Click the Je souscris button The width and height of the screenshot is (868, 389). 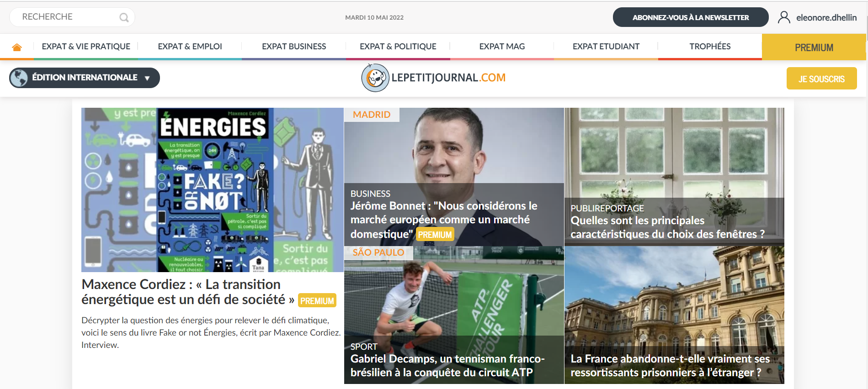click(x=821, y=79)
